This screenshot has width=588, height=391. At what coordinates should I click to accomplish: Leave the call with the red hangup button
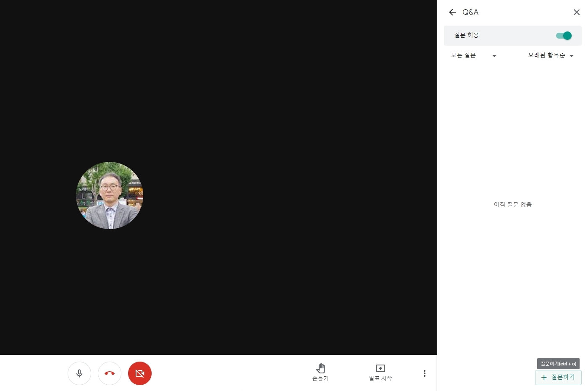click(x=110, y=373)
